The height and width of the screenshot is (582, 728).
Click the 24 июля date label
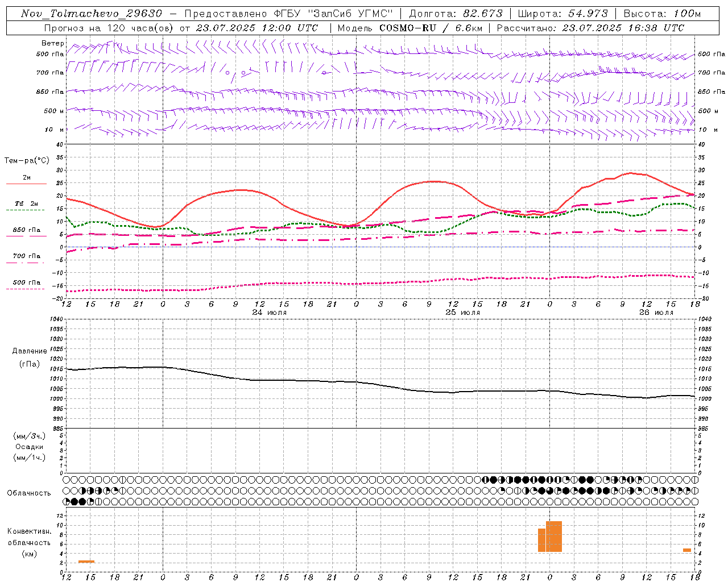270,313
